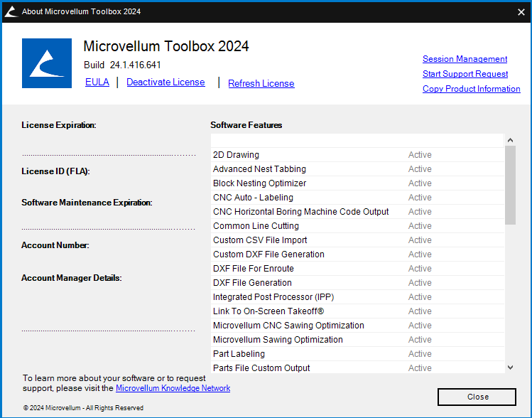Click the Account Number label

[55, 245]
